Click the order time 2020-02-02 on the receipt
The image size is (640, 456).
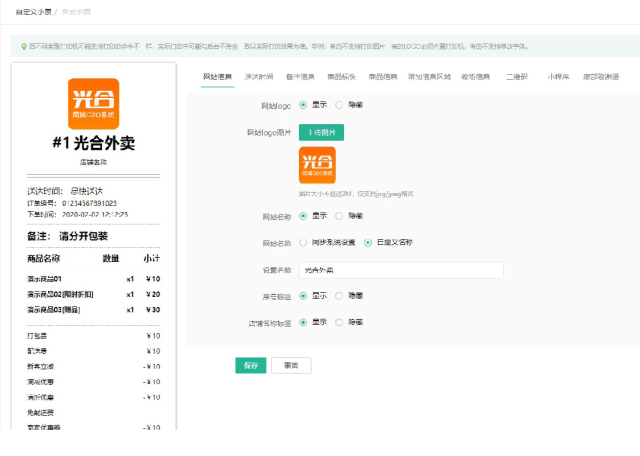click(x=95, y=214)
